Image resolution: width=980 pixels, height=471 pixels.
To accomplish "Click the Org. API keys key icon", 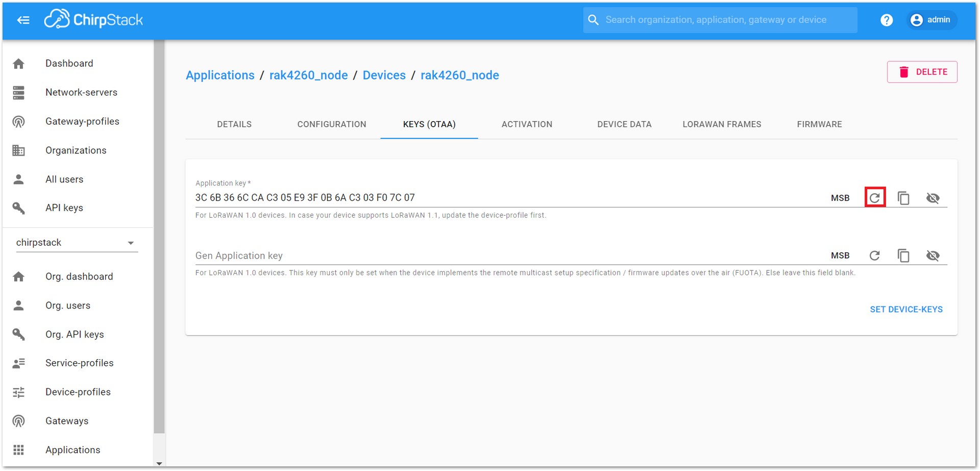I will click(x=19, y=334).
